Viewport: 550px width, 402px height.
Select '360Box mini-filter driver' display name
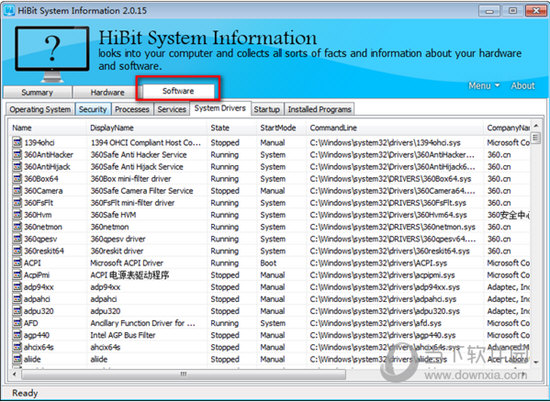pyautogui.click(x=131, y=179)
